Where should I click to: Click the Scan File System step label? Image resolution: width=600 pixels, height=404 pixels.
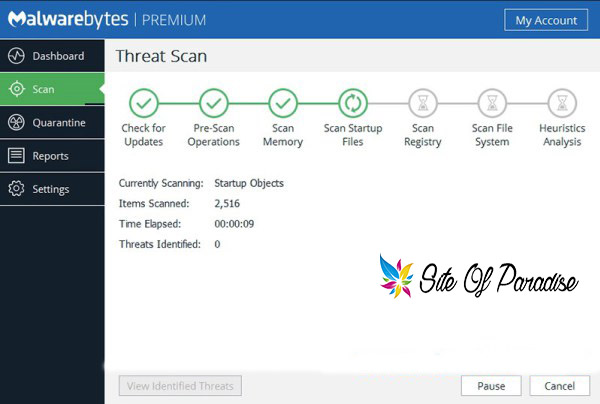click(492, 135)
